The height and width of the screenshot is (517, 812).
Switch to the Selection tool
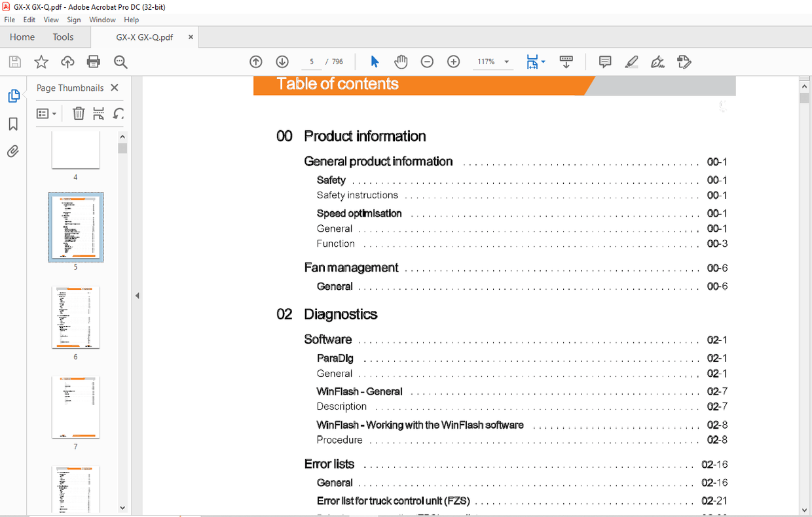(x=375, y=61)
